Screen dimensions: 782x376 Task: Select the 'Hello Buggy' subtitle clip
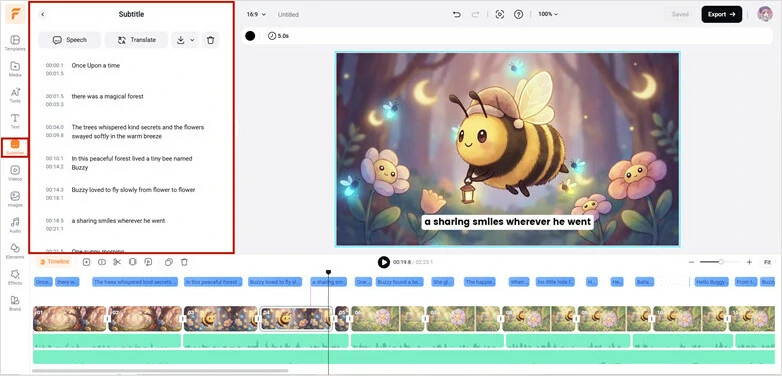point(712,282)
